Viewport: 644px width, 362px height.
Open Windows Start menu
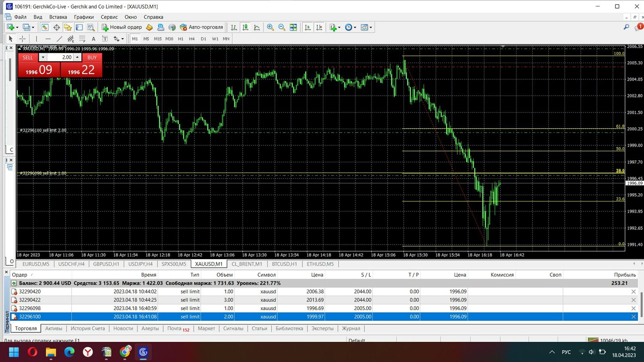(14, 352)
